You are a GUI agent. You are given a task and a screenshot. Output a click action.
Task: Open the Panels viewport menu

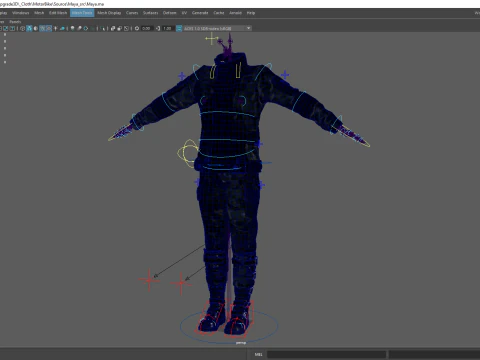15,22
